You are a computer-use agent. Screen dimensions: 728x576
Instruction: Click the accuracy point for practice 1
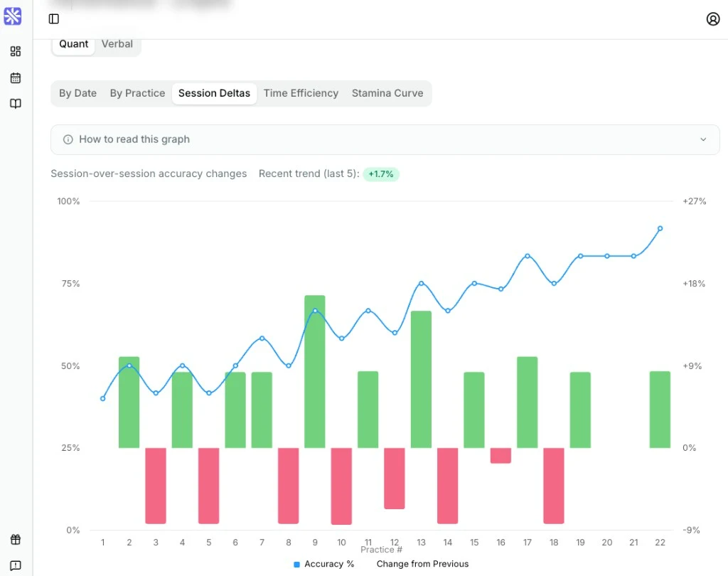[x=102, y=398]
